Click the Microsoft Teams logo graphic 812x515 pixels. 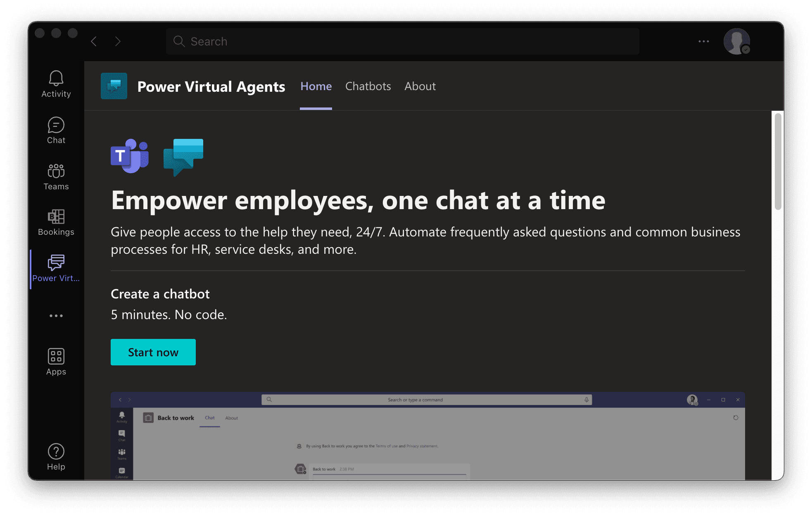pyautogui.click(x=130, y=156)
